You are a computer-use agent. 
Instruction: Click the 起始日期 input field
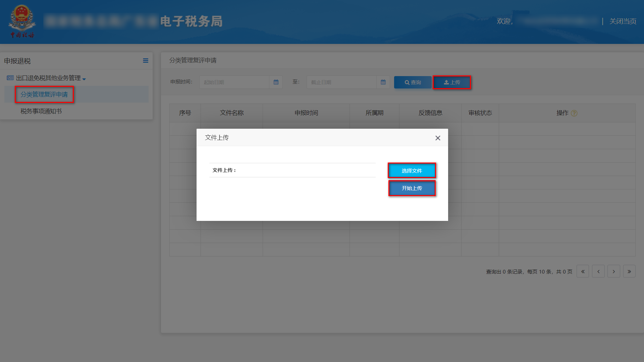[235, 82]
